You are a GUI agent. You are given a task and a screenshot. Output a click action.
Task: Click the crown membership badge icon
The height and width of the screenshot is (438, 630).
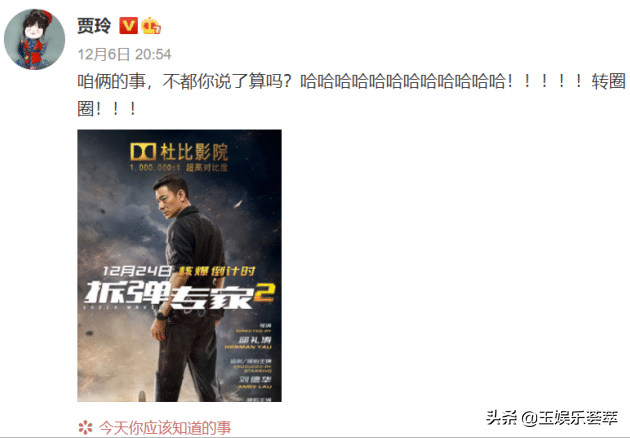point(151,26)
